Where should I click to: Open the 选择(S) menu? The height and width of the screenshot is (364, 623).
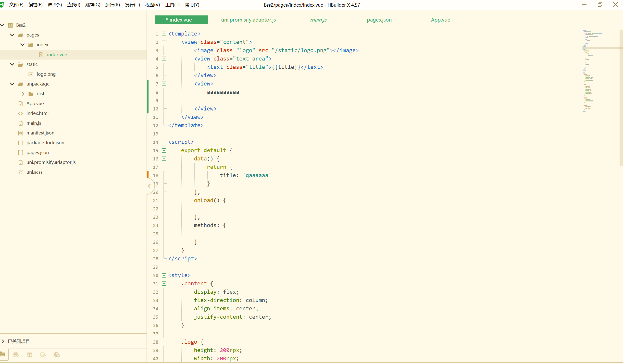click(x=55, y=5)
